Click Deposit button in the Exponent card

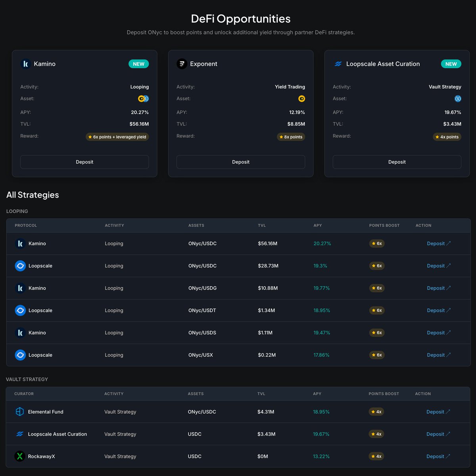point(241,162)
